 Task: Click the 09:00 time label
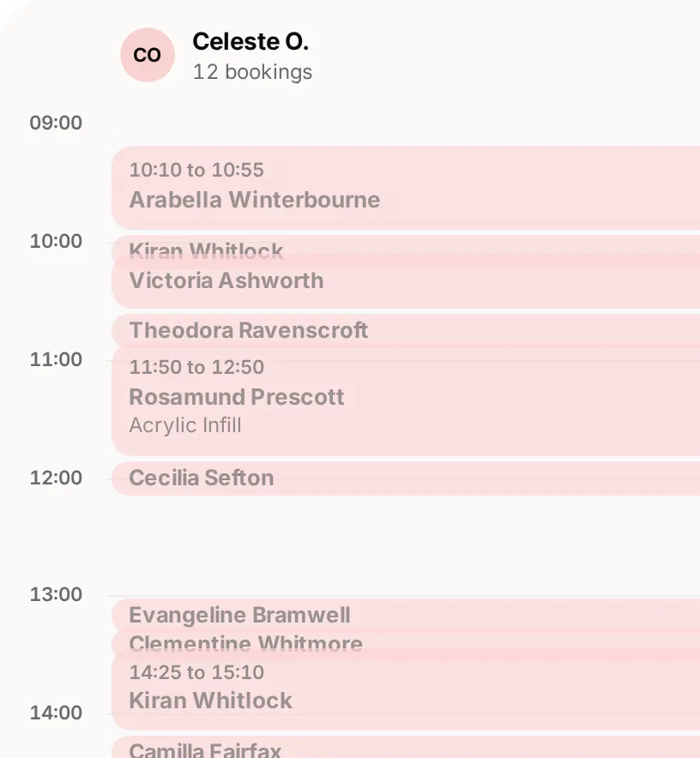[56, 123]
